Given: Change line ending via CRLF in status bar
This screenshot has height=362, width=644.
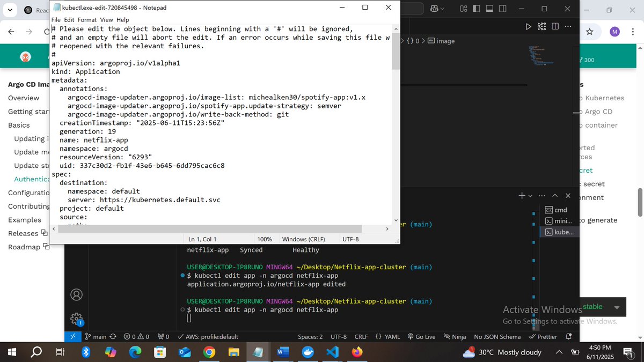Looking at the screenshot, I should (x=361, y=337).
